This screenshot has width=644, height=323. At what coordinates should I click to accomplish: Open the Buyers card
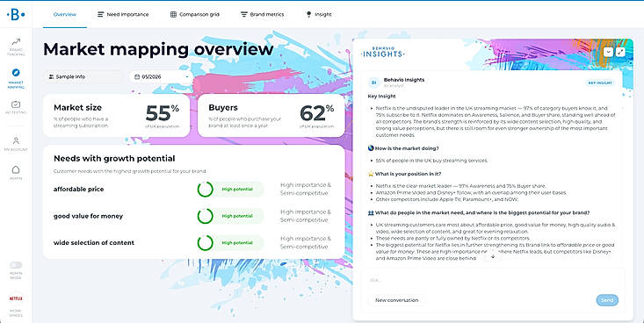[271, 115]
